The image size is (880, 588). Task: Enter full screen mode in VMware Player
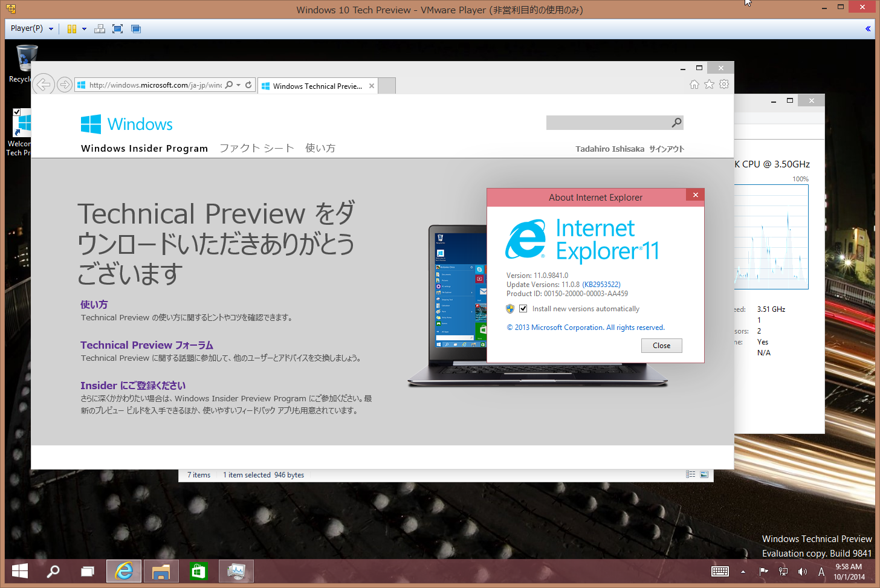click(x=116, y=28)
